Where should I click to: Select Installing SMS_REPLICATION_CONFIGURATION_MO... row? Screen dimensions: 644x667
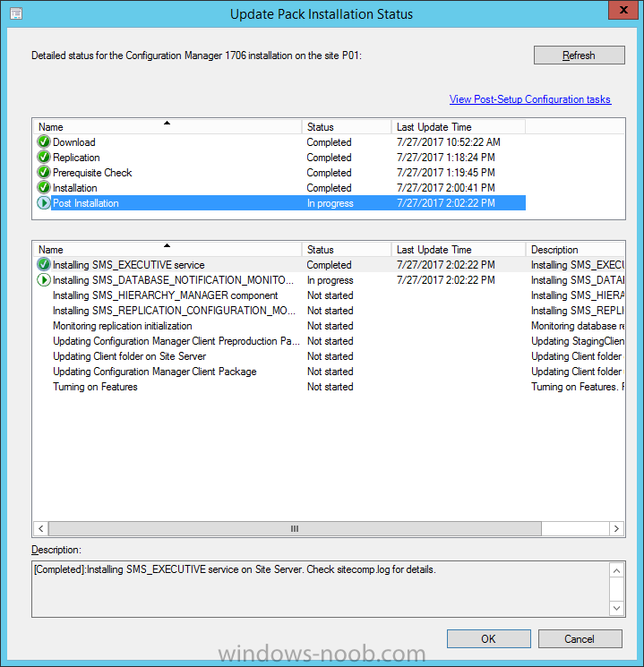[329, 311]
